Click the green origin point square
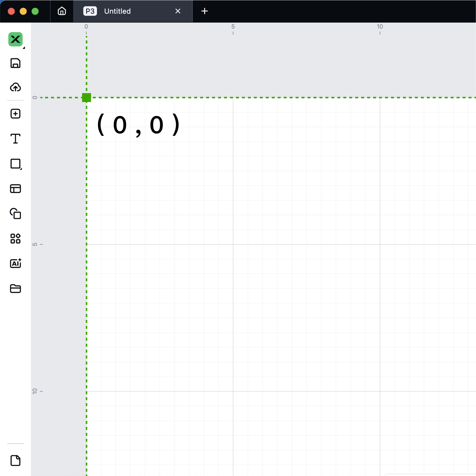The width and height of the screenshot is (476, 476). point(87,98)
